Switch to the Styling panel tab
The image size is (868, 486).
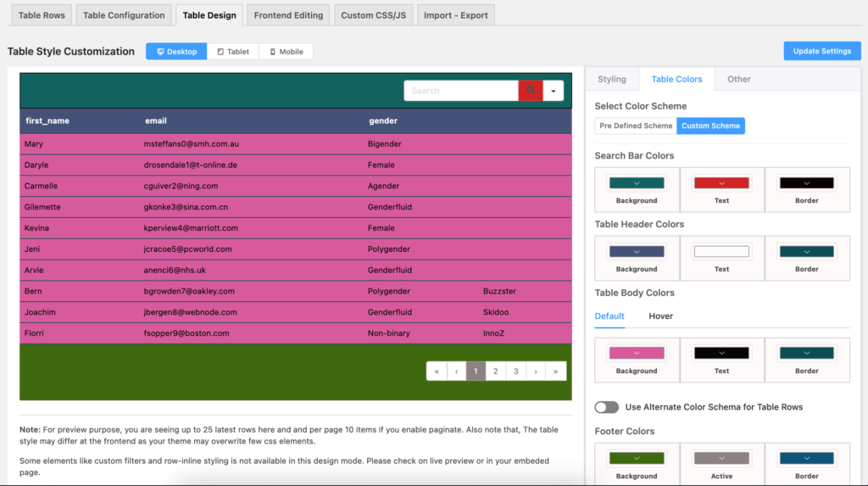tap(612, 79)
